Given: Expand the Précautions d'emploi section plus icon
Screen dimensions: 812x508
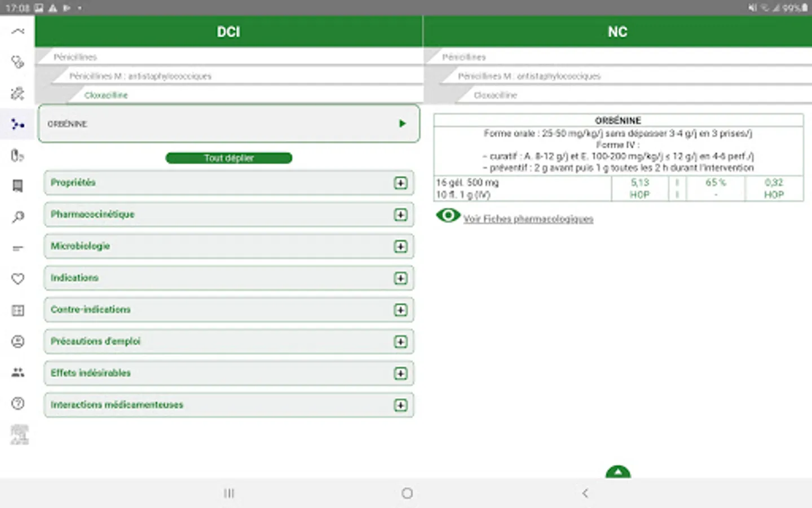Looking at the screenshot, I should pyautogui.click(x=400, y=341).
